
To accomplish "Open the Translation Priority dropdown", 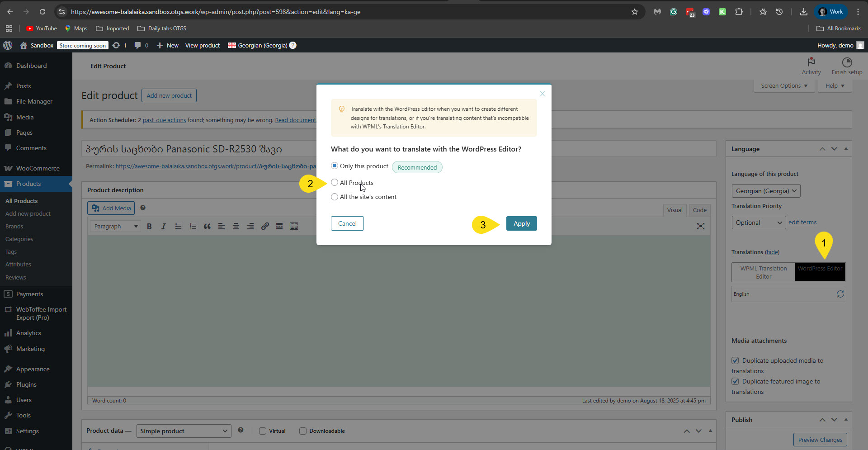I will 758,223.
